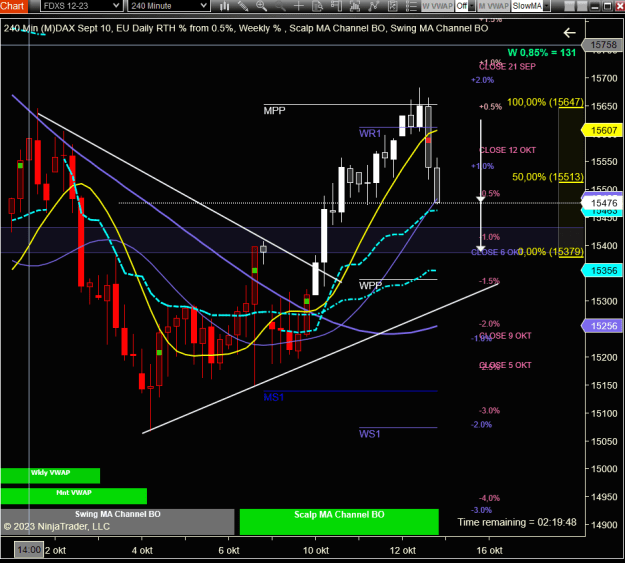
Task: Click the Time remaining countdown text
Action: (x=517, y=522)
